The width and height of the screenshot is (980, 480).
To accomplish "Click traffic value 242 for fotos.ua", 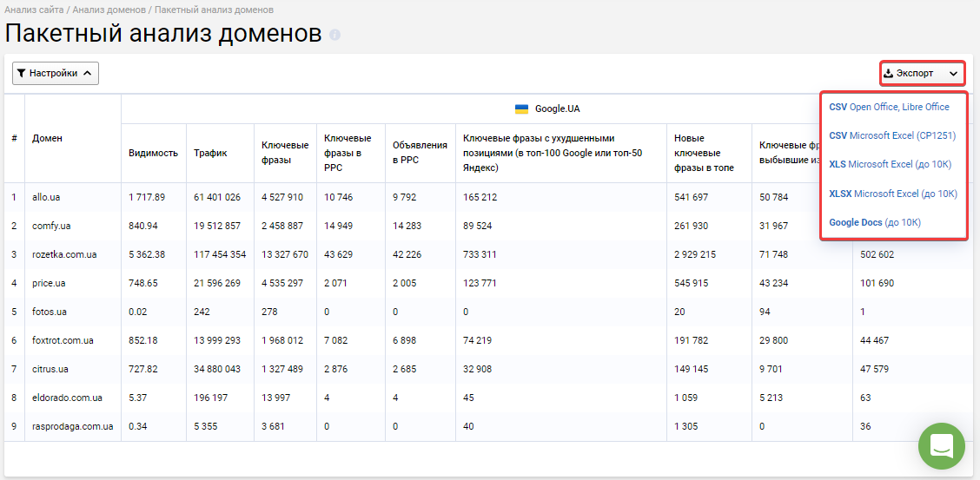I will [202, 312].
